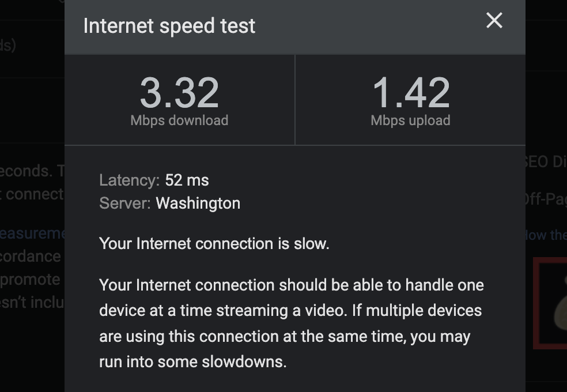Click the 'Your Internet connection is slow' message

[214, 244]
